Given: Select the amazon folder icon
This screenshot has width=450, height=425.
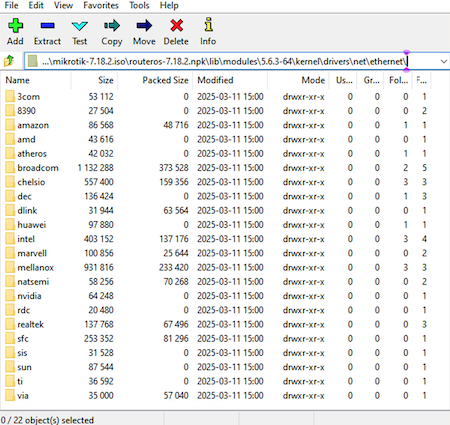Looking at the screenshot, I should pyautogui.click(x=10, y=125).
